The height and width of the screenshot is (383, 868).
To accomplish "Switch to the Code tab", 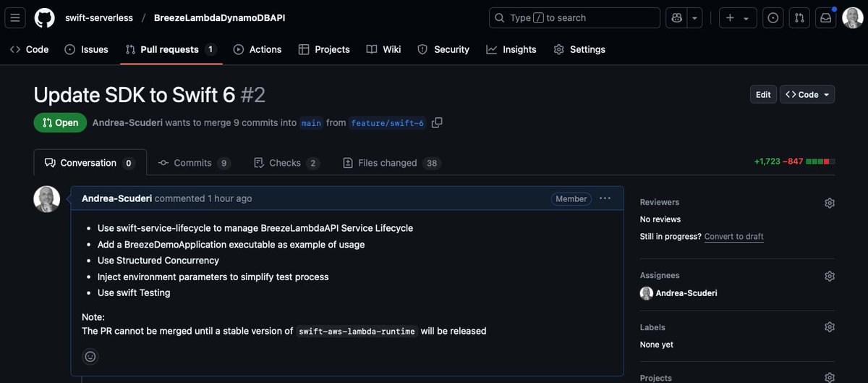I will tap(29, 49).
